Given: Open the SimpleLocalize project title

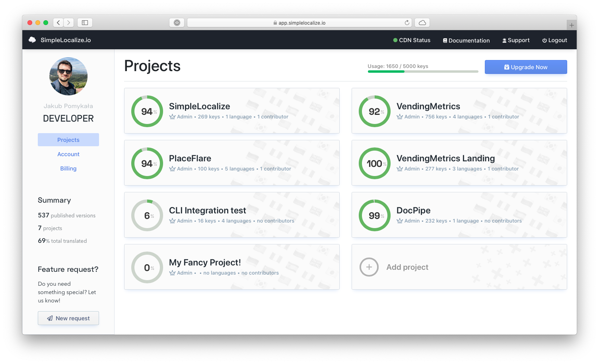Looking at the screenshot, I should [200, 106].
